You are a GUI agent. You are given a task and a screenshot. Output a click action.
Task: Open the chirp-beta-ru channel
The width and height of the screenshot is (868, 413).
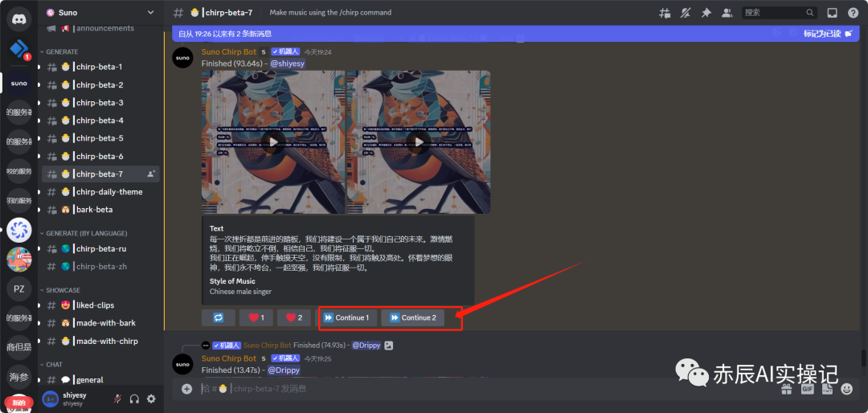click(x=100, y=248)
